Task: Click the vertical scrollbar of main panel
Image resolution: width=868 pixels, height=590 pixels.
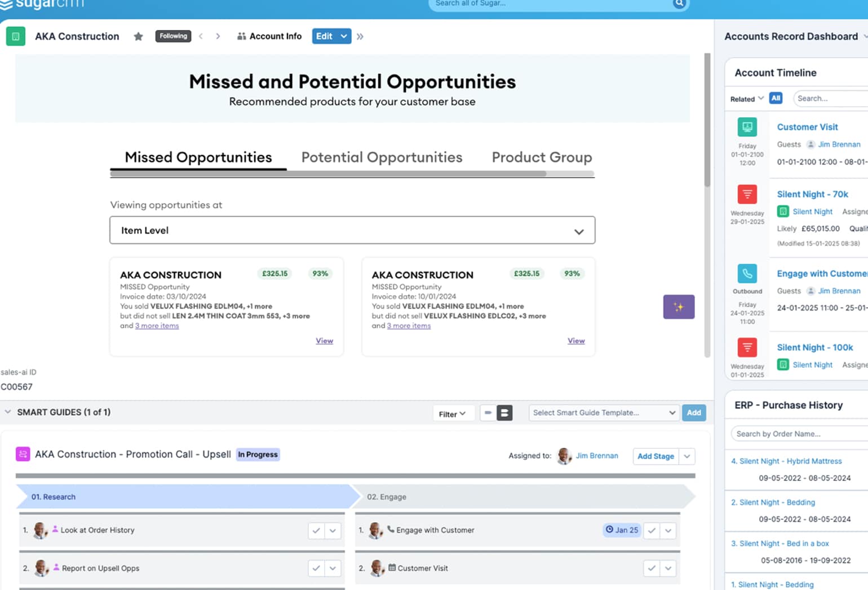Action: [x=707, y=120]
